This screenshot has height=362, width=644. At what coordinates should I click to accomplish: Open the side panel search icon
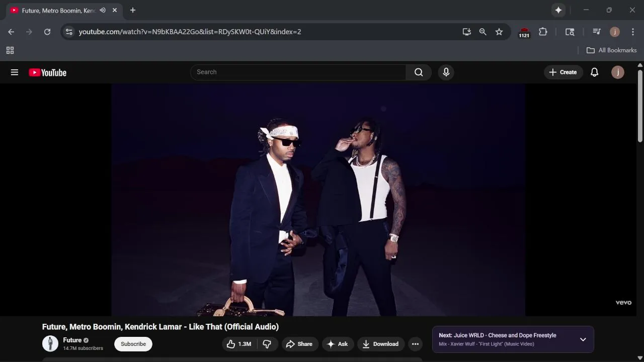[x=570, y=32]
